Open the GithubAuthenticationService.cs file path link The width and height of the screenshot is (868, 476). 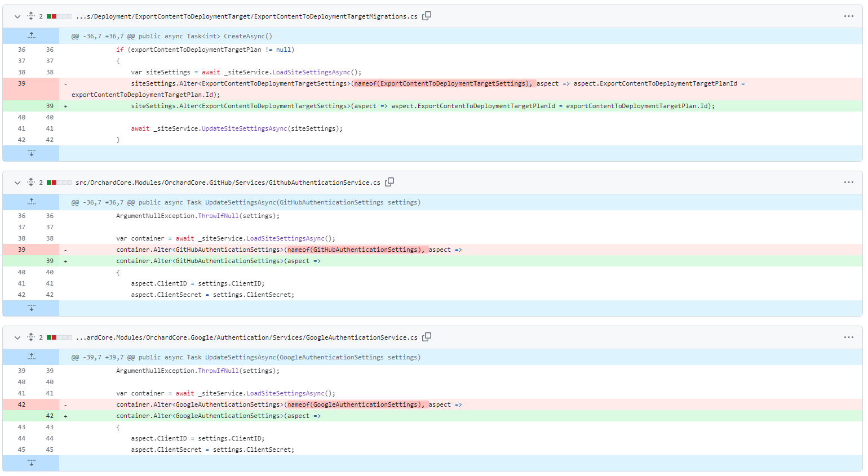[x=228, y=183]
